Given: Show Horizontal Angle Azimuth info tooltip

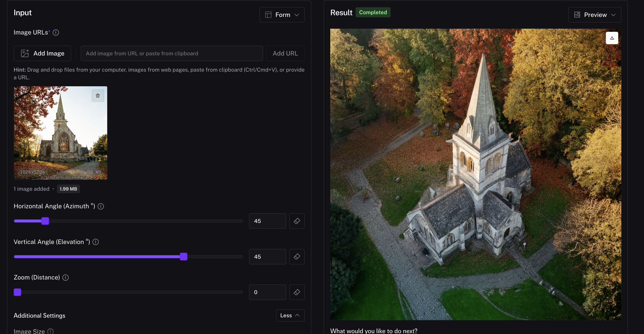Looking at the screenshot, I should coord(101,206).
